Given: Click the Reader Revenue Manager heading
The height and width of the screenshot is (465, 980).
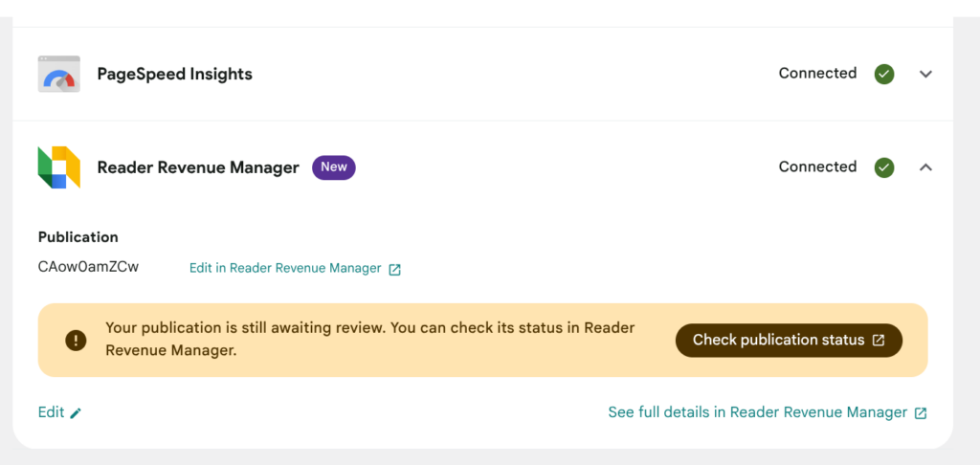Looking at the screenshot, I should click(198, 167).
